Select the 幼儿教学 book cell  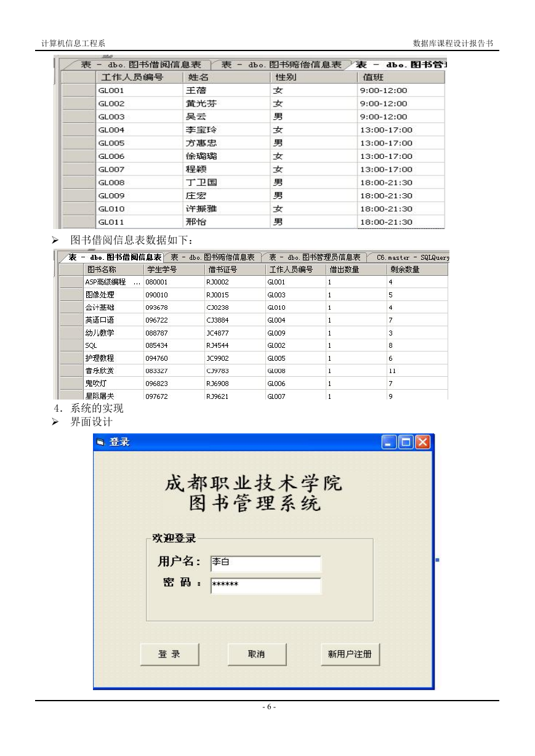(113, 333)
